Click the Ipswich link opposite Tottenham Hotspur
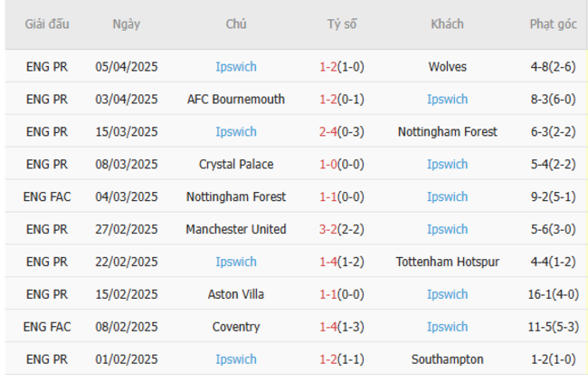Image resolution: width=588 pixels, height=383 pixels. pos(236,262)
